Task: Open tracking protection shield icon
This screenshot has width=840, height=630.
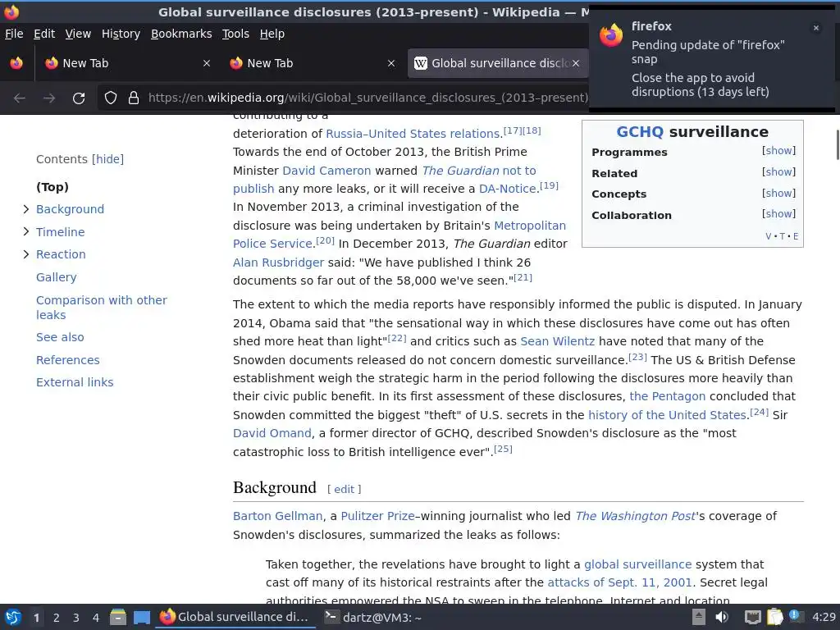Action: [111, 98]
